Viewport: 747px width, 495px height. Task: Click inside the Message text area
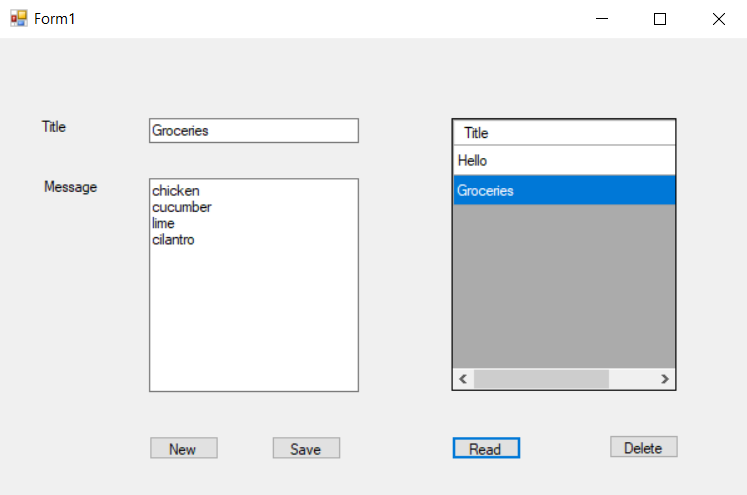[x=254, y=285]
